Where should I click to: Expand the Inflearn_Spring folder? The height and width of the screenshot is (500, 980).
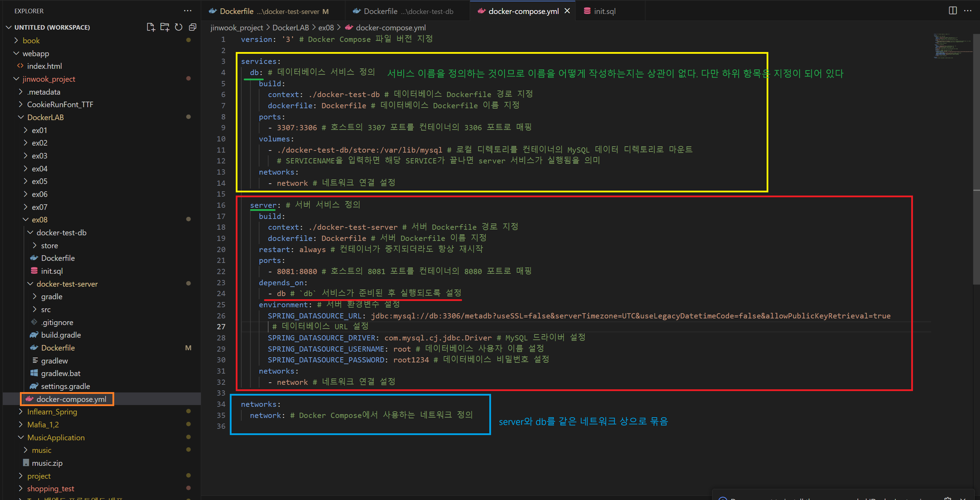click(52, 412)
